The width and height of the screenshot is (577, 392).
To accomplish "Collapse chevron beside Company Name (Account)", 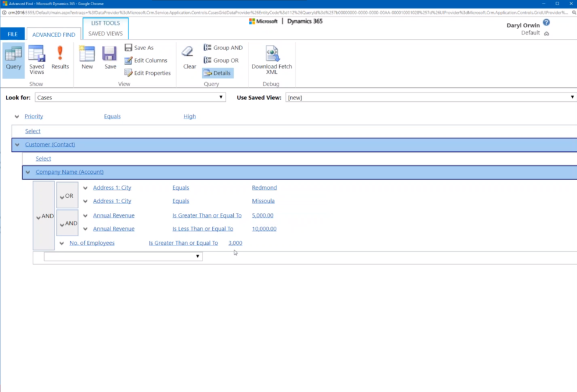I will (28, 172).
